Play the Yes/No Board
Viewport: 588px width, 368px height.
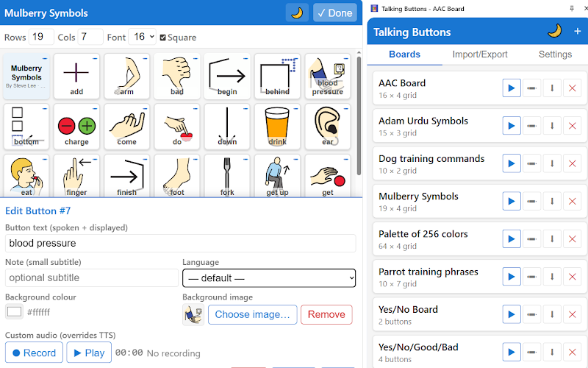[x=512, y=315]
